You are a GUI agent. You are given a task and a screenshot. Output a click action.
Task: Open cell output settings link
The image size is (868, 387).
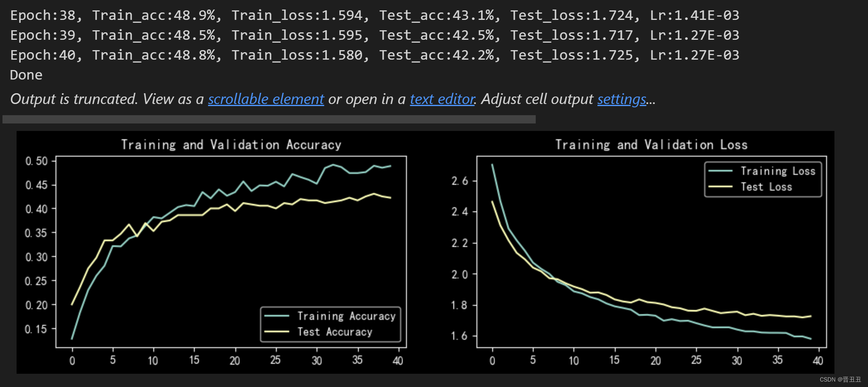(x=621, y=99)
